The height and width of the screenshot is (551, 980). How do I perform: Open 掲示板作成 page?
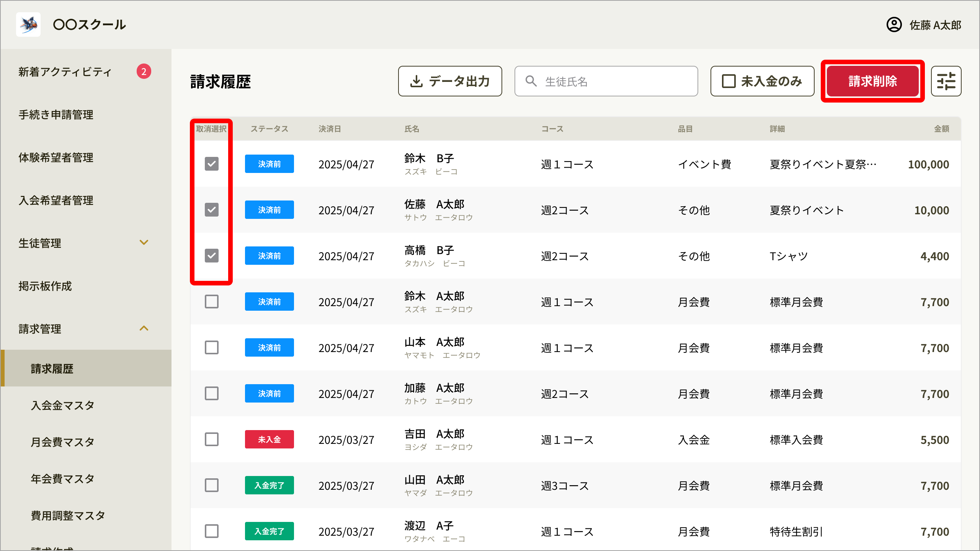click(45, 286)
